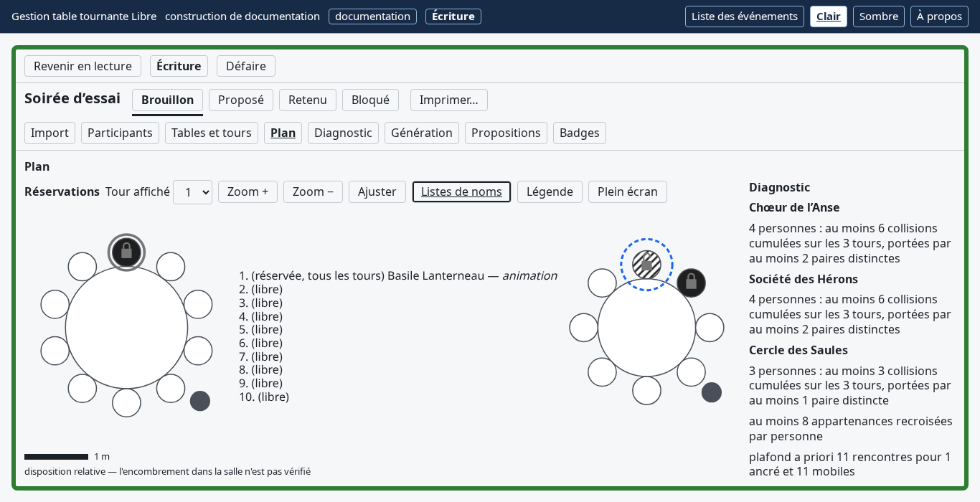Zoom out with the Zoom − button
980x502 pixels.
(x=313, y=192)
